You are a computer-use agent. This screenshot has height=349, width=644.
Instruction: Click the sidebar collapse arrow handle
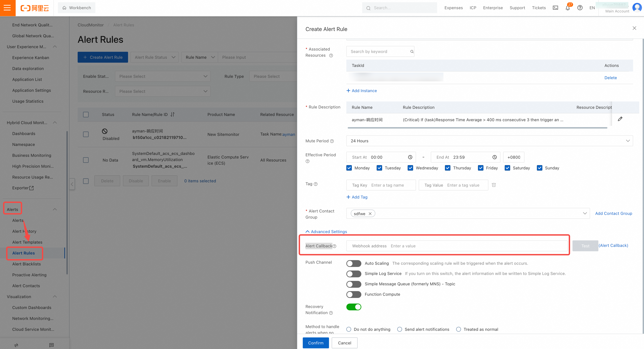point(72,184)
